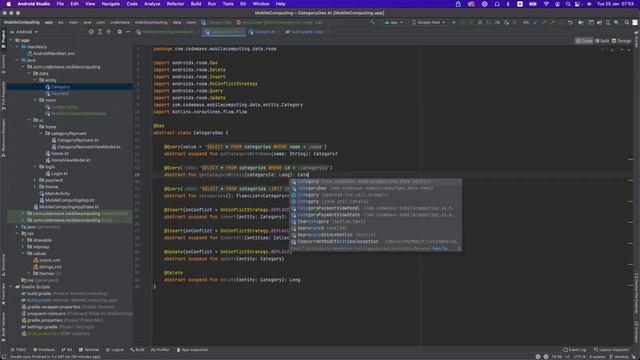Click the build hammer icon in toolbar
The image size is (640, 360).
pyautogui.click(x=372, y=22)
